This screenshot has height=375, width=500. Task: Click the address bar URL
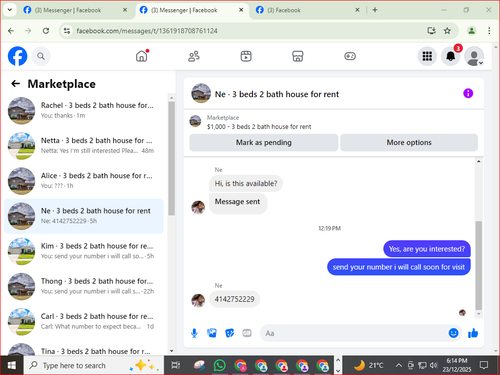click(147, 31)
